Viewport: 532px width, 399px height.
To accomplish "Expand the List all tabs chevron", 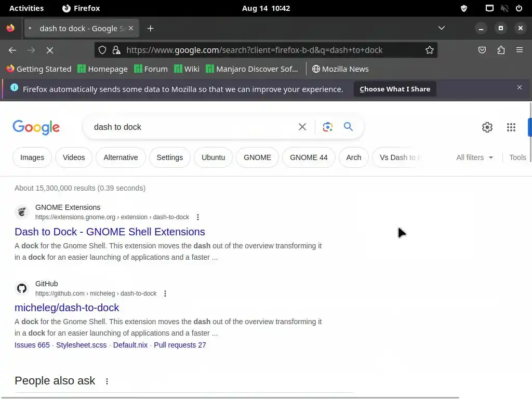I will click(442, 28).
